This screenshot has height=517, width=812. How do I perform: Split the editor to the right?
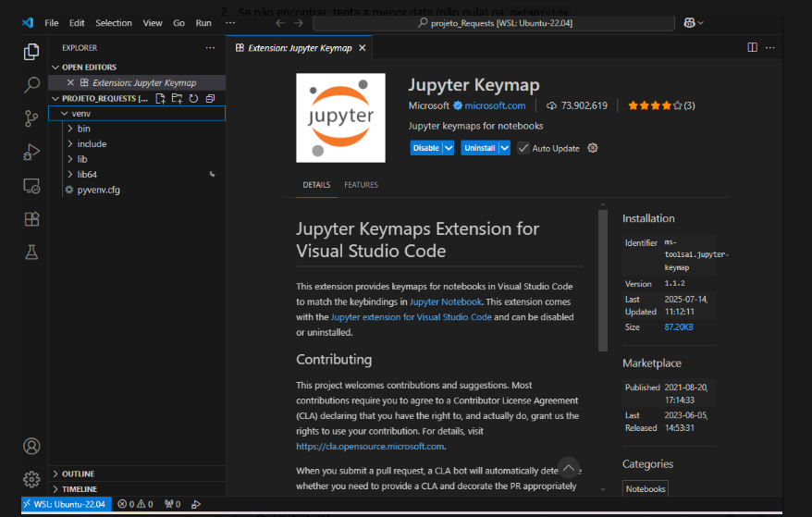pos(753,48)
